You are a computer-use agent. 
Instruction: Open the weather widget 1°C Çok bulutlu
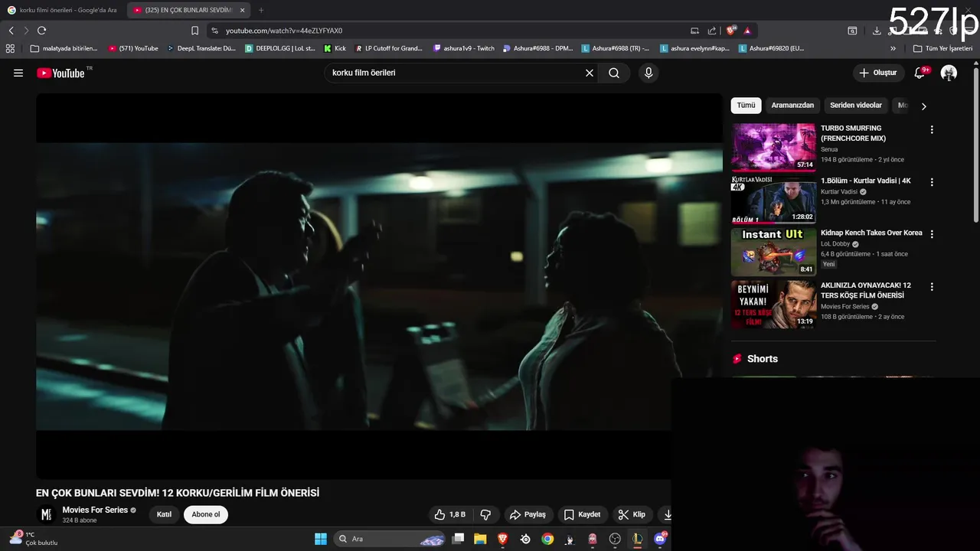(x=34, y=539)
